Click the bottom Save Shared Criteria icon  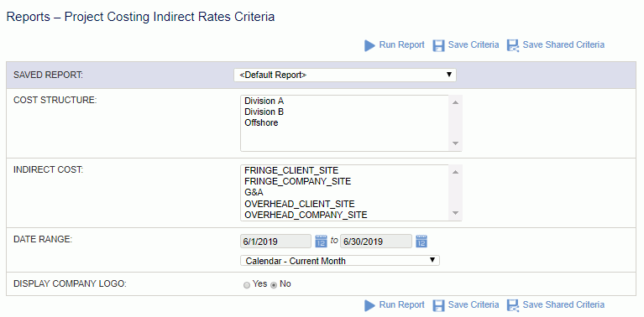(513, 305)
